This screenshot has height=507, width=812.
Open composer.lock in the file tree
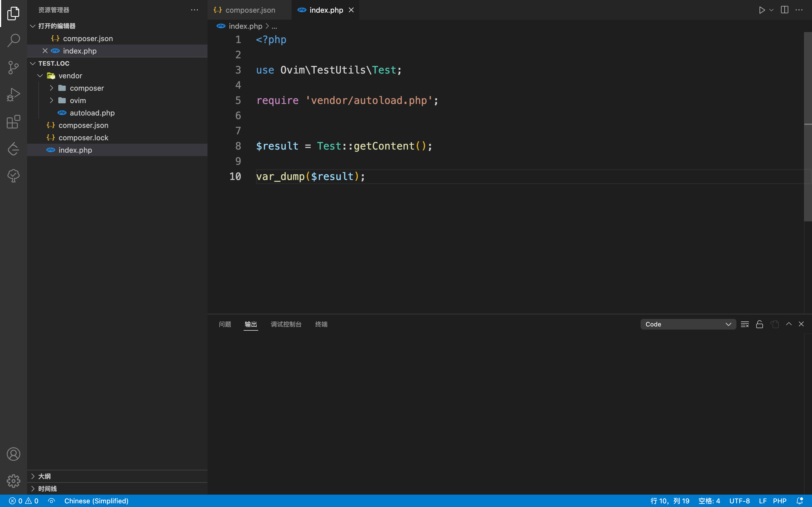click(83, 138)
